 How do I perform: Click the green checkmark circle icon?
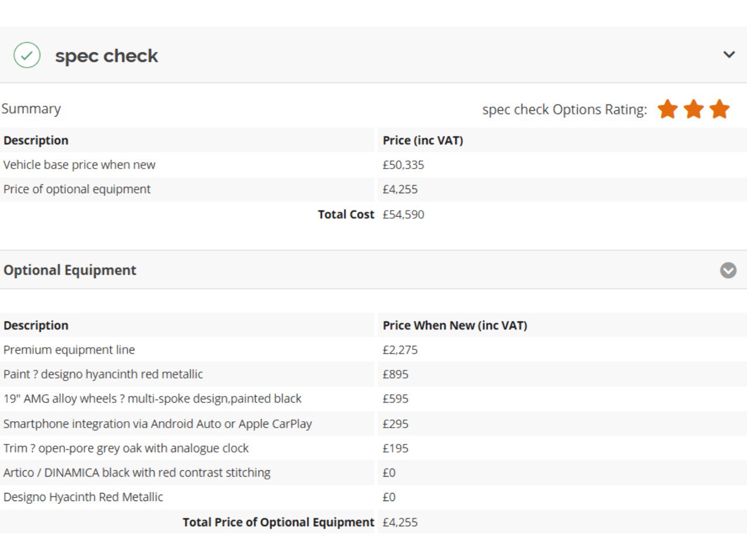pyautogui.click(x=27, y=55)
